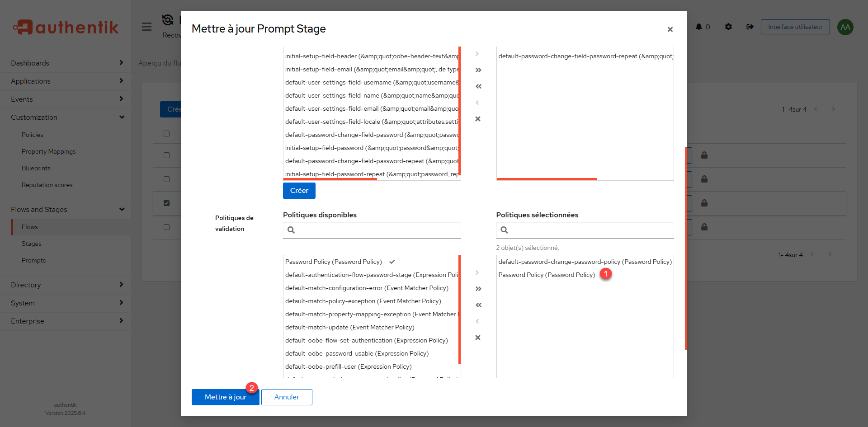The height and width of the screenshot is (427, 868).
Task: Click the Mettre à jour button
Action: (225, 397)
